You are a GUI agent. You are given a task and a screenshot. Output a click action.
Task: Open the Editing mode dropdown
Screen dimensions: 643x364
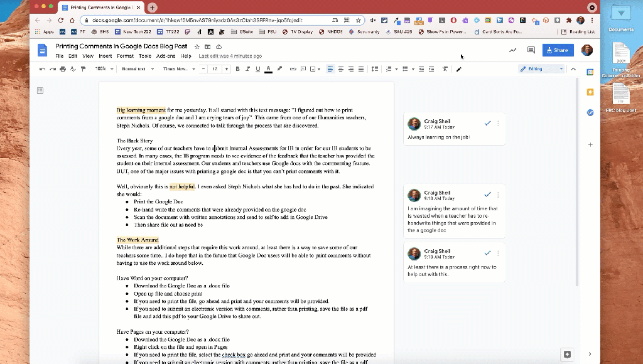[x=541, y=69]
